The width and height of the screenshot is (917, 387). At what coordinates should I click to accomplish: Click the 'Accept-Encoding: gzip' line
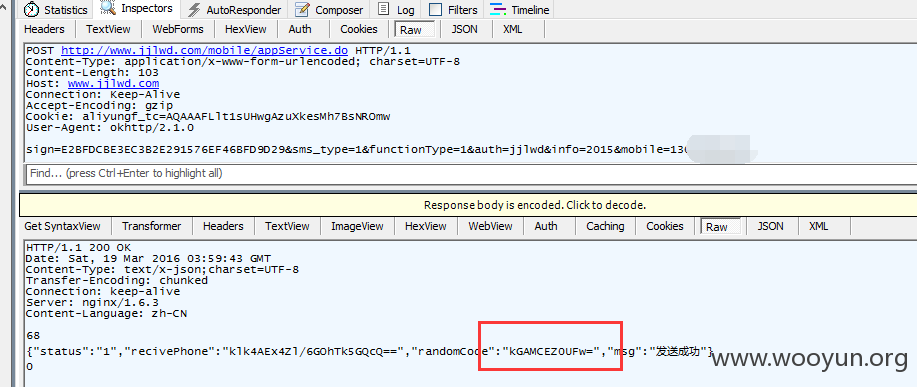coord(99,105)
